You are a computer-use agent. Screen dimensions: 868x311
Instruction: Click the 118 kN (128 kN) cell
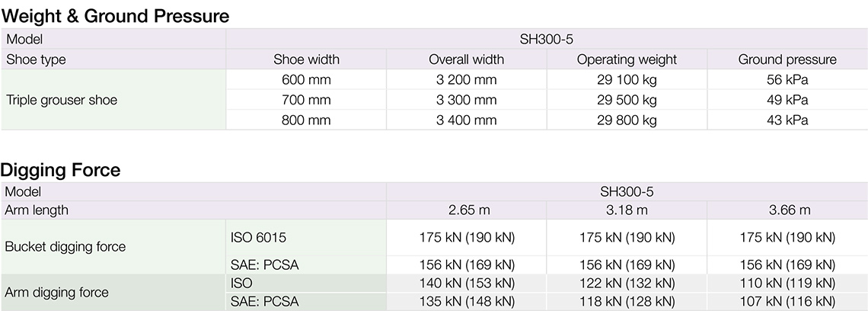tap(627, 301)
